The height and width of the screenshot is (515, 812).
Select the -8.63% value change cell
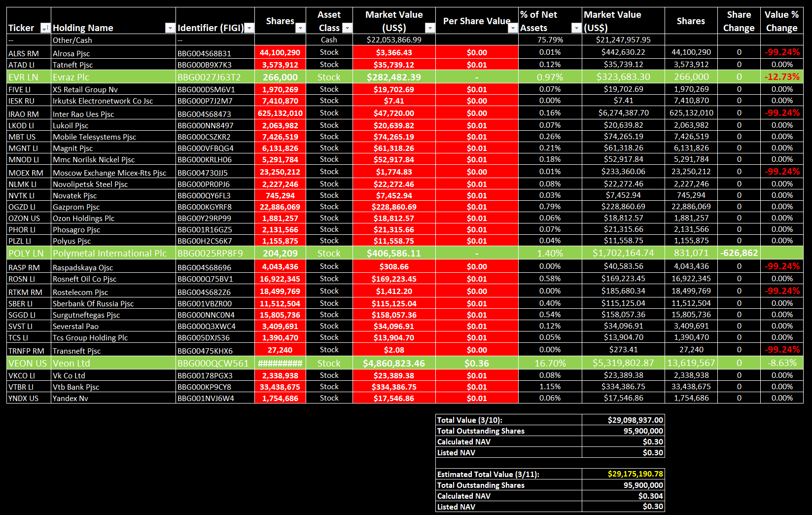(781, 363)
